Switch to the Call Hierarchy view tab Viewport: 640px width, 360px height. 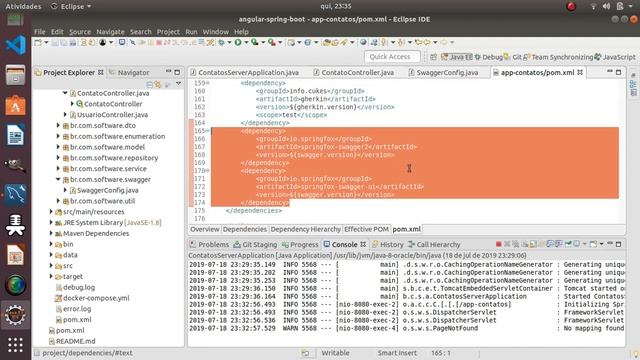tap(434, 244)
